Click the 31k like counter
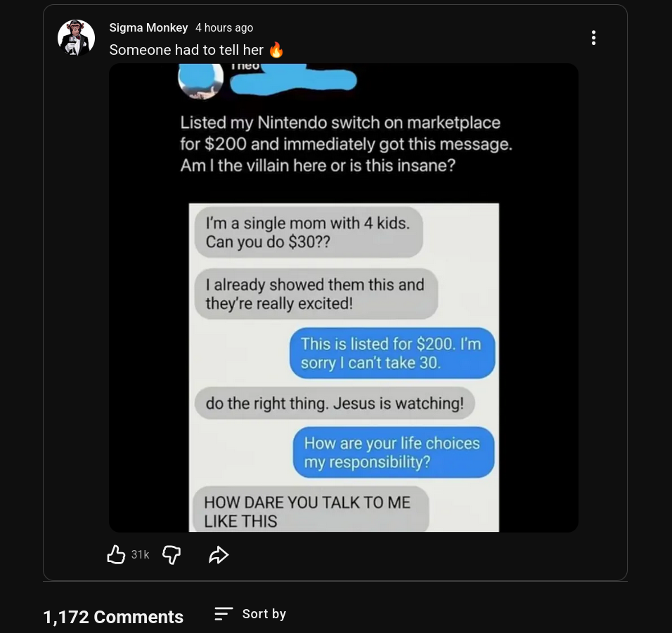The height and width of the screenshot is (633, 672). (x=140, y=555)
